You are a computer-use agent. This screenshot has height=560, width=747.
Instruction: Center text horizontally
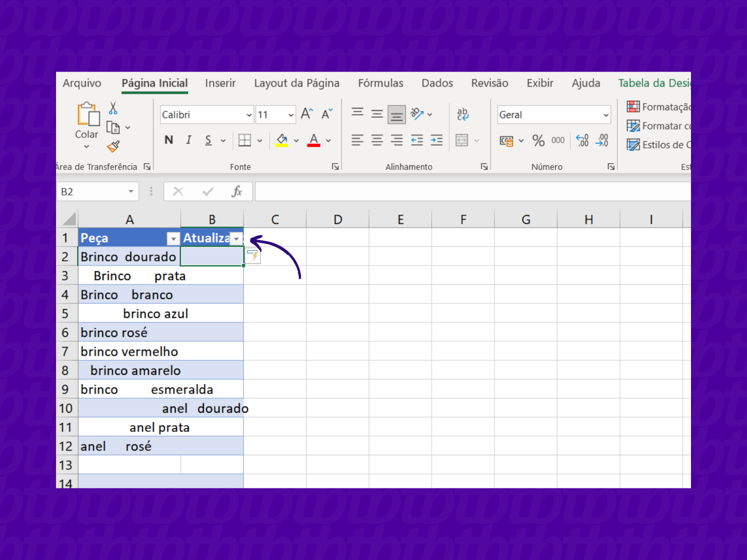click(377, 140)
